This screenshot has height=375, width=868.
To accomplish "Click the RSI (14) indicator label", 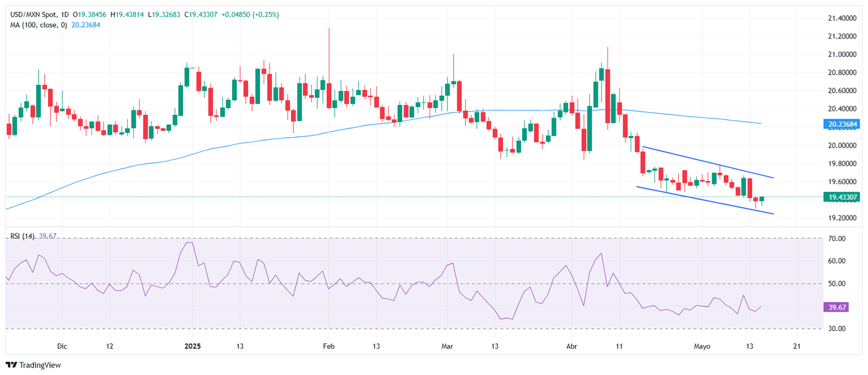I will pos(21,236).
